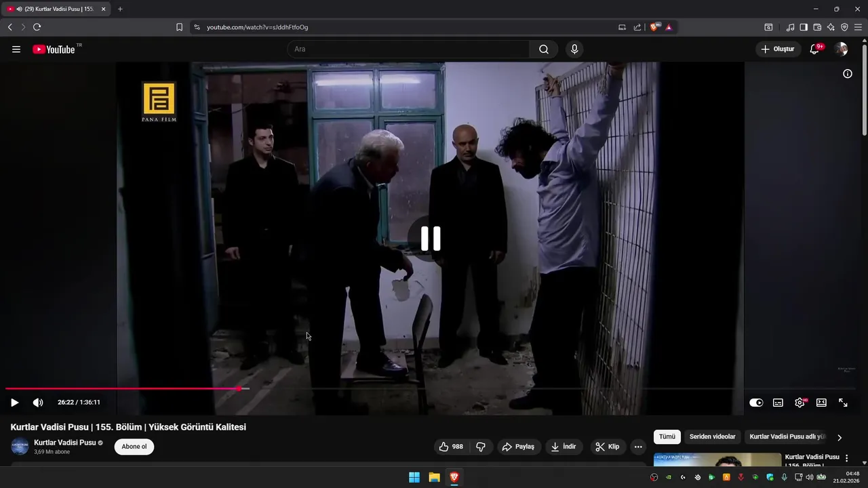Open media control music note icon
This screenshot has width=868, height=488.
(790, 27)
